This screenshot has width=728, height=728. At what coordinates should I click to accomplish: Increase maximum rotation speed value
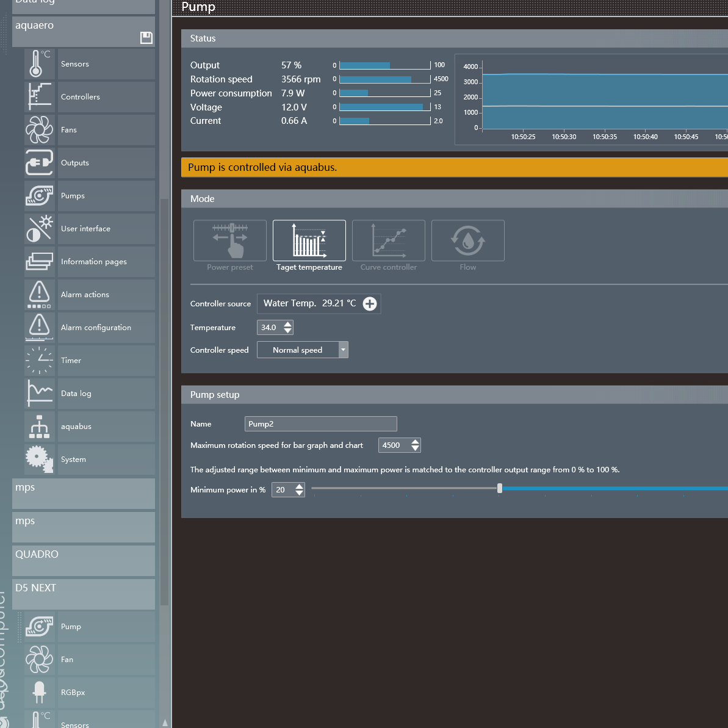tap(415, 442)
